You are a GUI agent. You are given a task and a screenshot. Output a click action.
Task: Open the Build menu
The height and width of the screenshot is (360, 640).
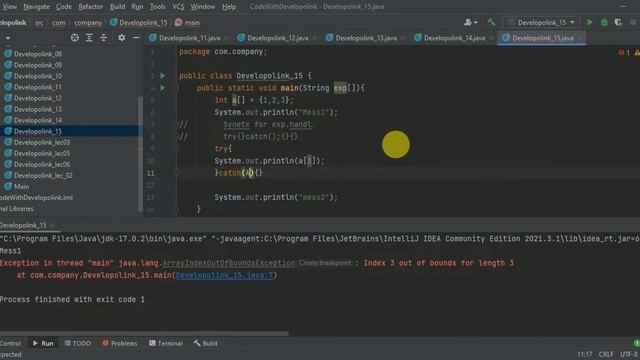click(x=118, y=7)
